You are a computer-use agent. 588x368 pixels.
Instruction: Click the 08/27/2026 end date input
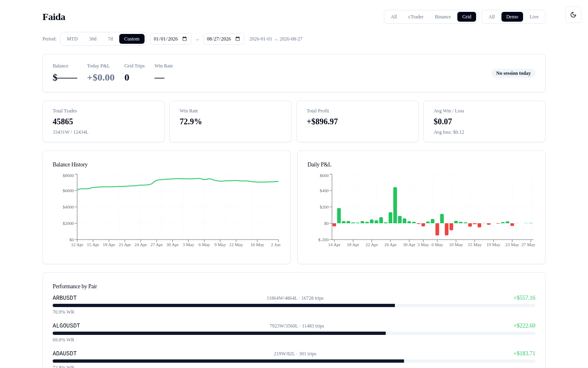pyautogui.click(x=224, y=39)
